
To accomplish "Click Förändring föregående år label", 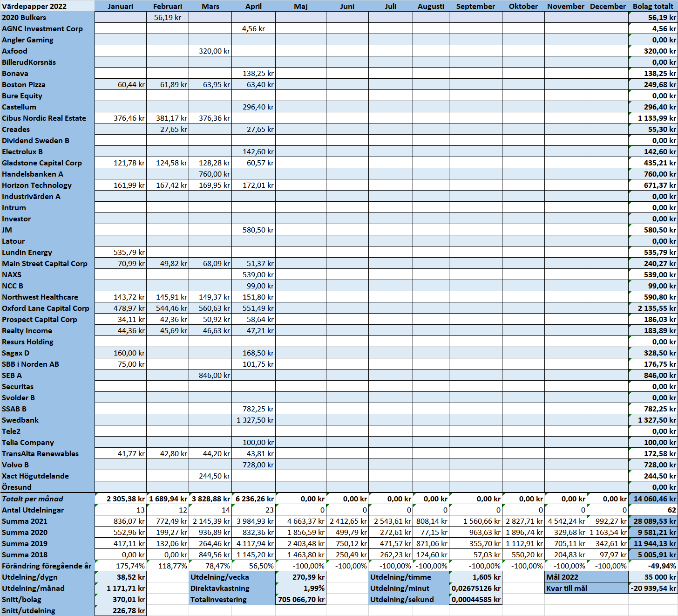I will point(47,566).
